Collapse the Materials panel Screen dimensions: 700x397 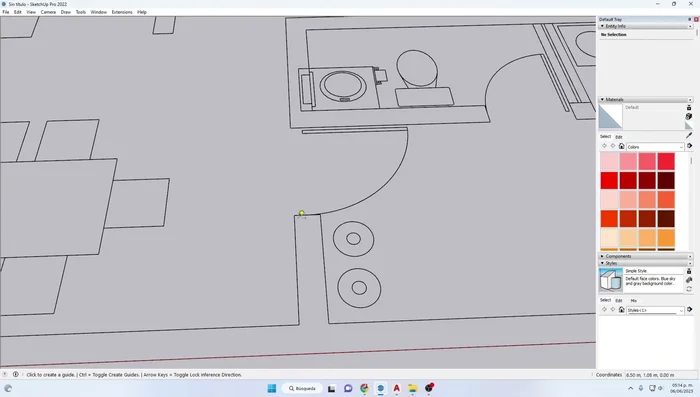click(x=602, y=100)
